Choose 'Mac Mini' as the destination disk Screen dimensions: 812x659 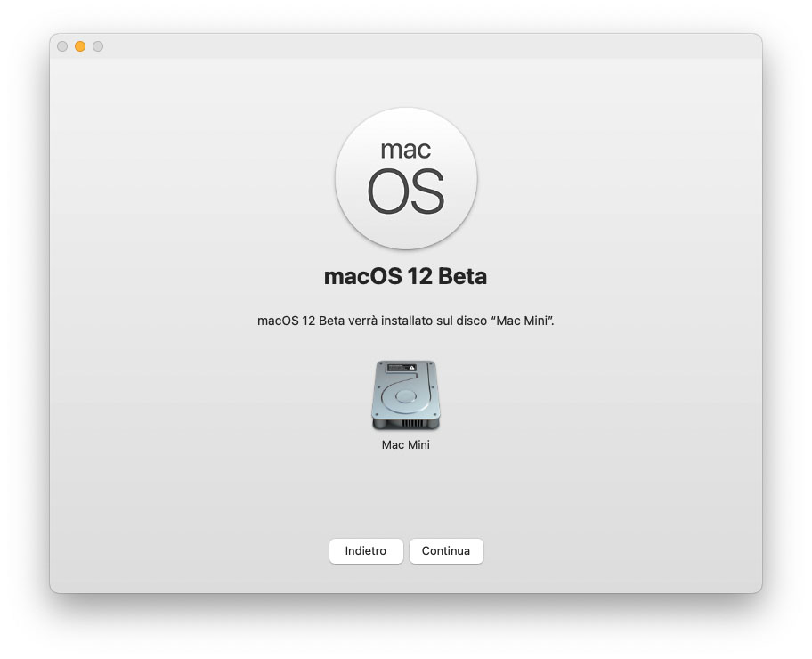point(406,395)
